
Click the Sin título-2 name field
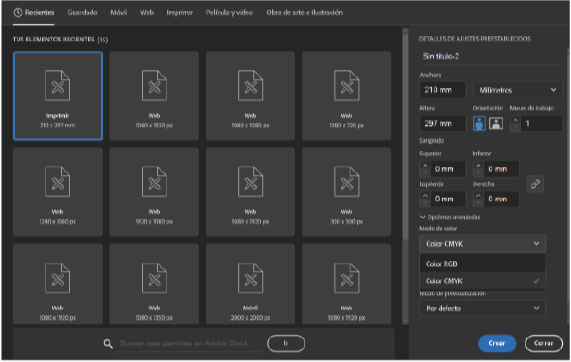pyautogui.click(x=490, y=56)
